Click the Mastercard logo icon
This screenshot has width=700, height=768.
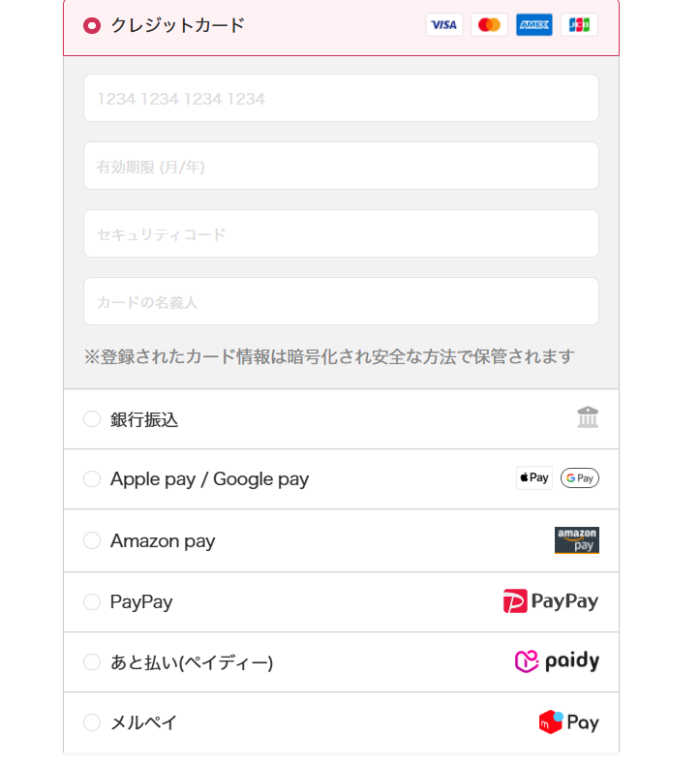point(489,25)
